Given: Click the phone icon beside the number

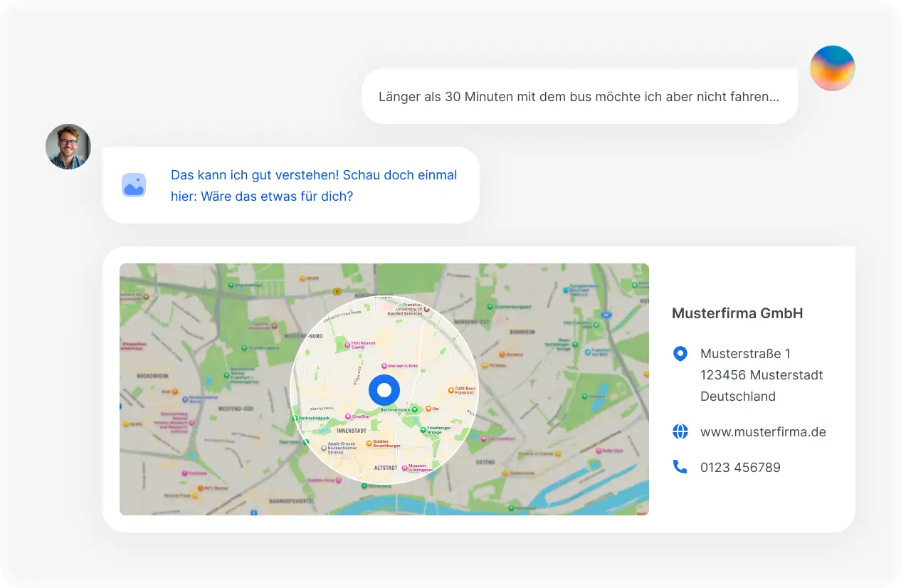Looking at the screenshot, I should click(680, 467).
